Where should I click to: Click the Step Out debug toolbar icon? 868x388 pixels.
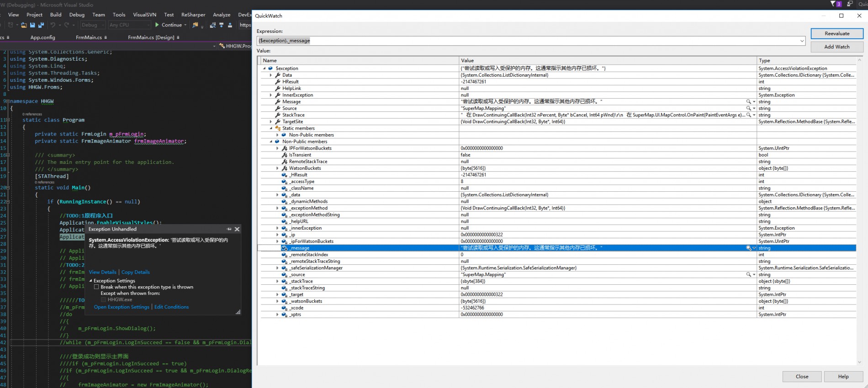click(x=230, y=25)
